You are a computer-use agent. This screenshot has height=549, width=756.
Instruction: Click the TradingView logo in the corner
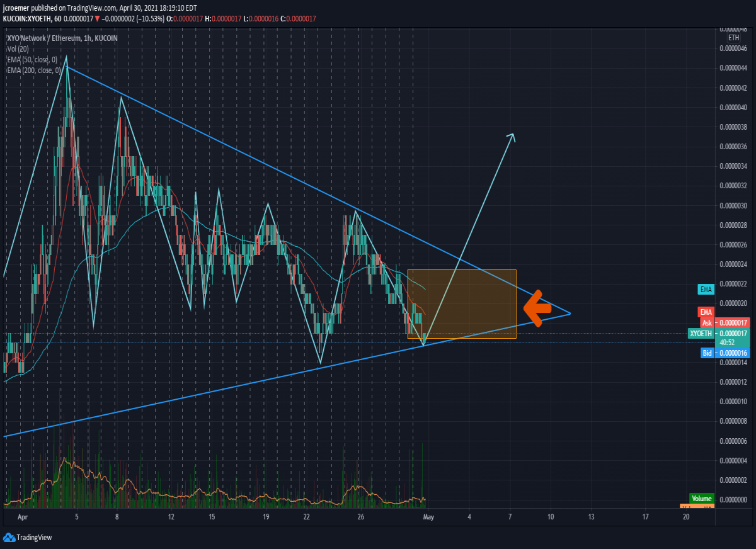27,537
